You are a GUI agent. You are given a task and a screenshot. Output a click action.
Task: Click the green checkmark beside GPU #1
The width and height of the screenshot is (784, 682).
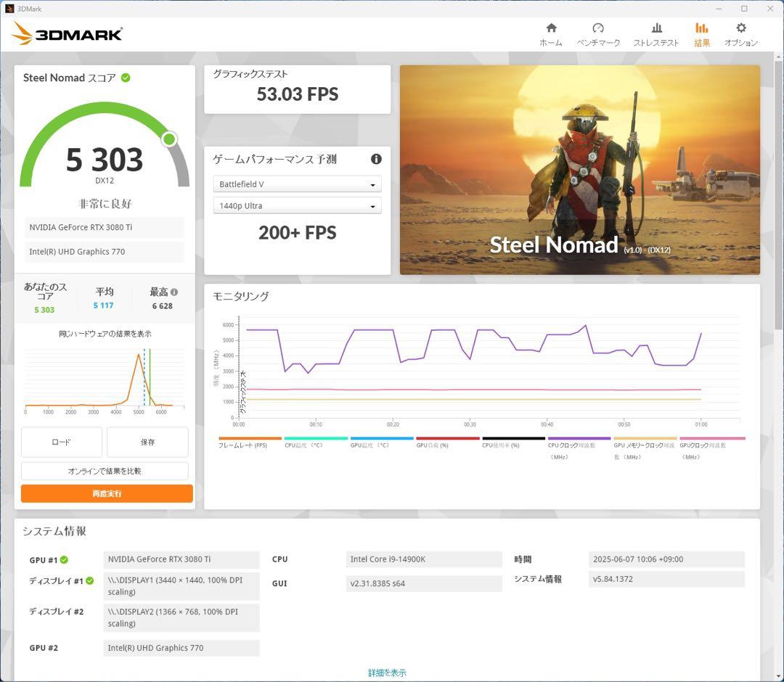[x=65, y=559]
